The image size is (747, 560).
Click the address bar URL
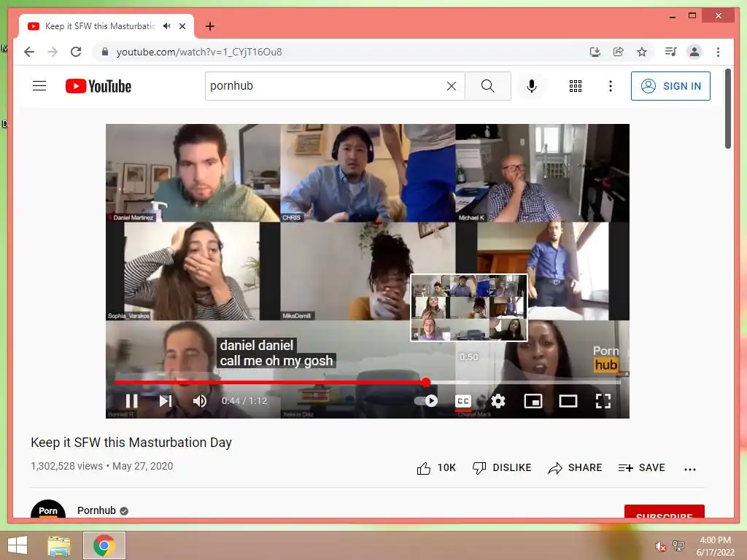pos(199,52)
